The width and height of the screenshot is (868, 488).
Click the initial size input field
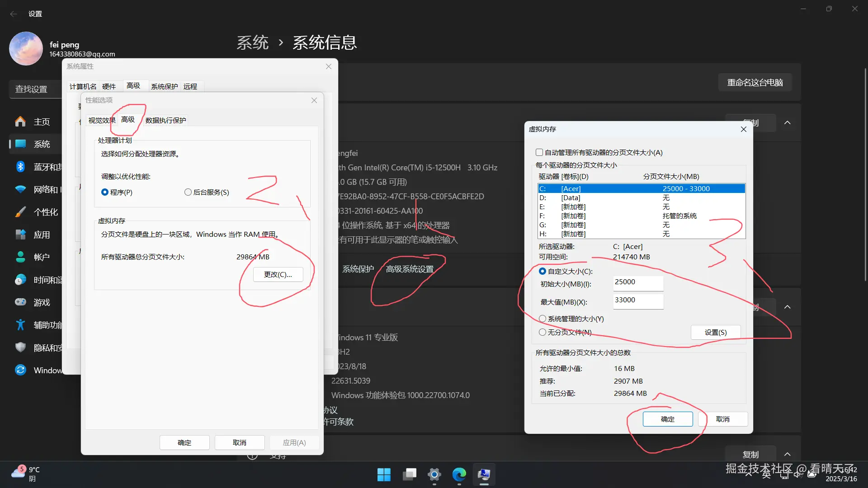point(638,283)
